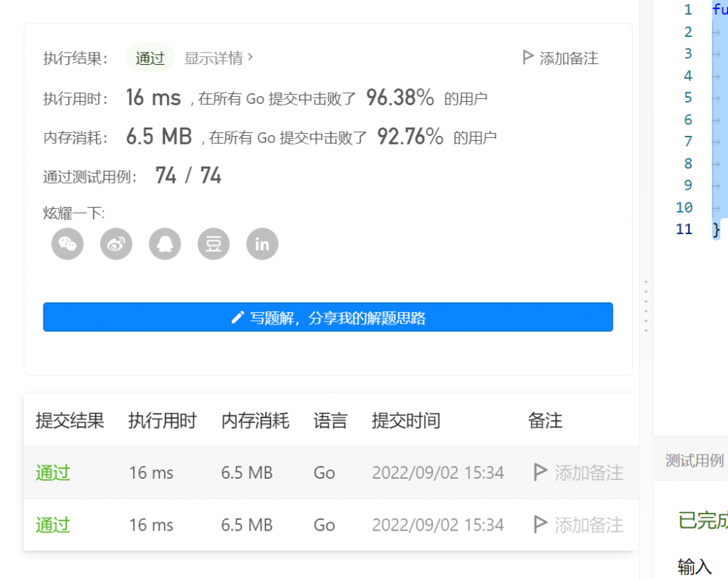Click the 输入 field label
The height and width of the screenshot is (579, 728).
[x=694, y=567]
